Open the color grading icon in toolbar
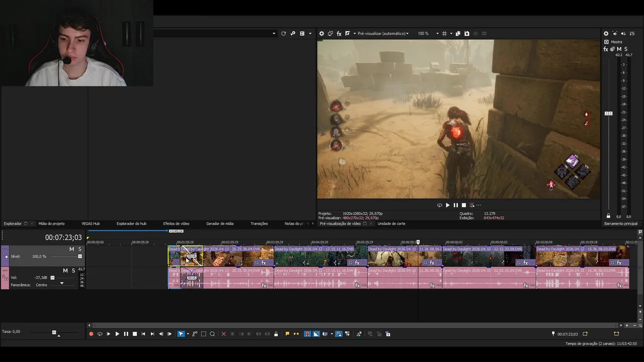The height and width of the screenshot is (362, 644). tap(359, 334)
